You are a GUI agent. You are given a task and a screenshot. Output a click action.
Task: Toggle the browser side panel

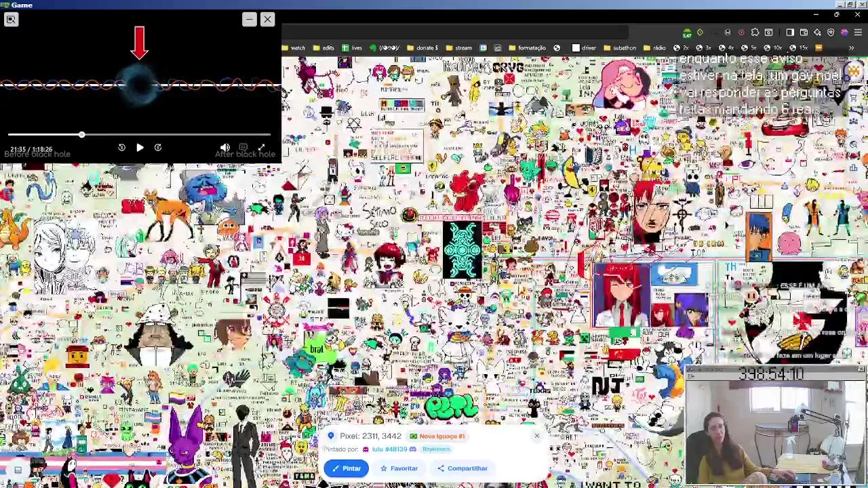(790, 33)
